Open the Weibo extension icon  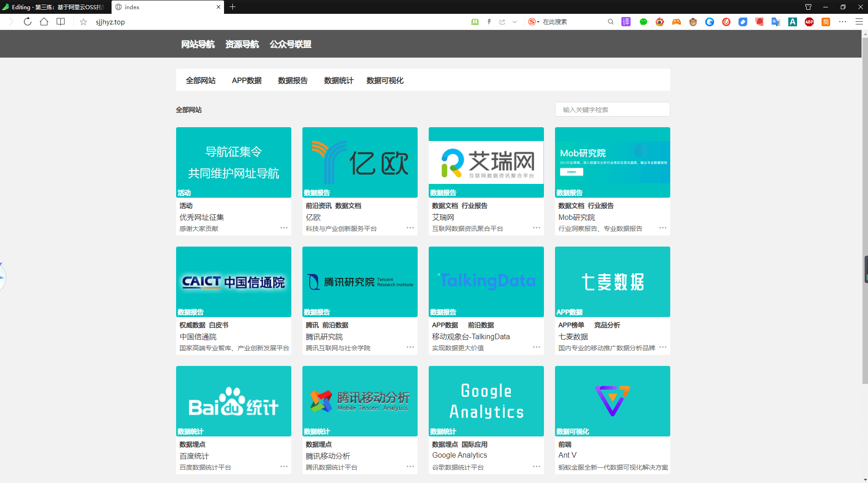point(660,22)
